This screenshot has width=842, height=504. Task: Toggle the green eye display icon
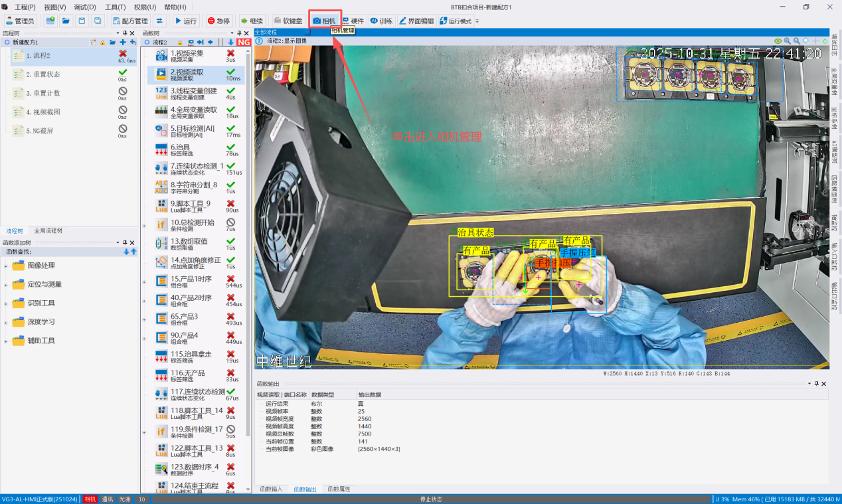[x=778, y=41]
